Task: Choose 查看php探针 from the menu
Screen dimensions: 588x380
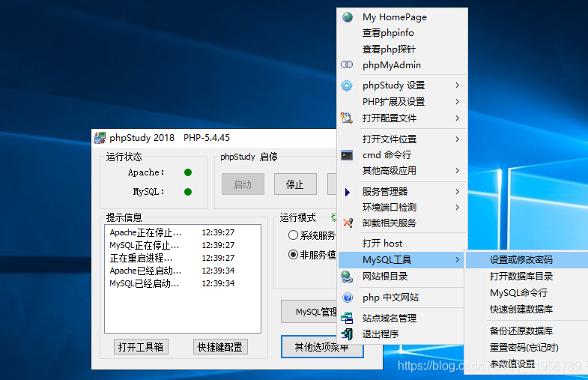Action: tap(402, 49)
